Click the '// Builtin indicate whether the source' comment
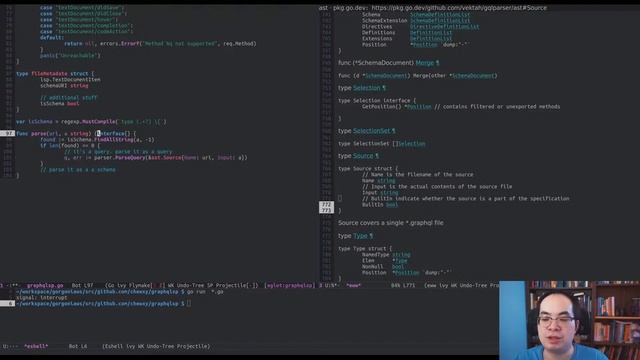The image size is (640, 360). [465, 198]
